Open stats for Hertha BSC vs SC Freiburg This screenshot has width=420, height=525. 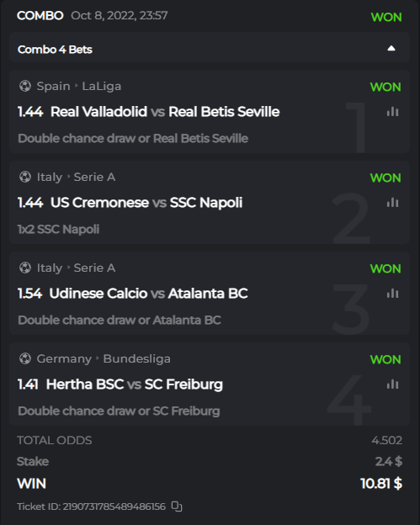392,384
